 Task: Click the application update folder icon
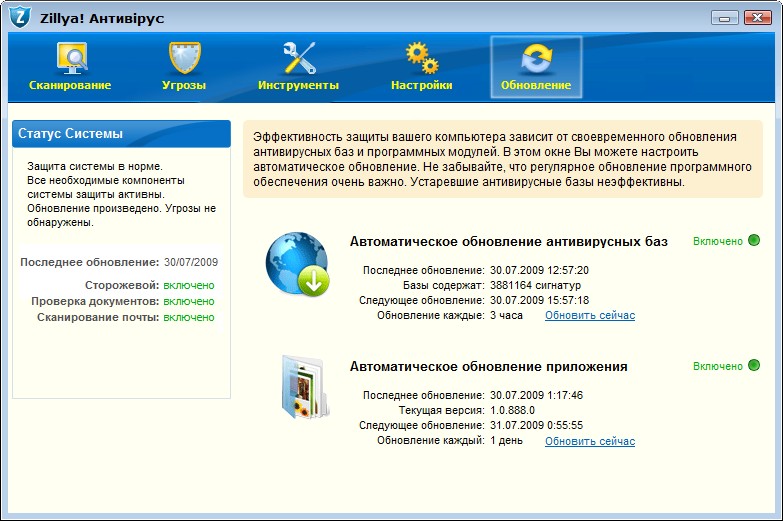305,387
